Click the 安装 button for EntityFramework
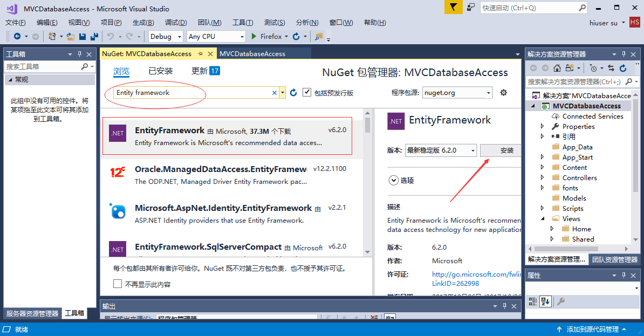 [506, 150]
